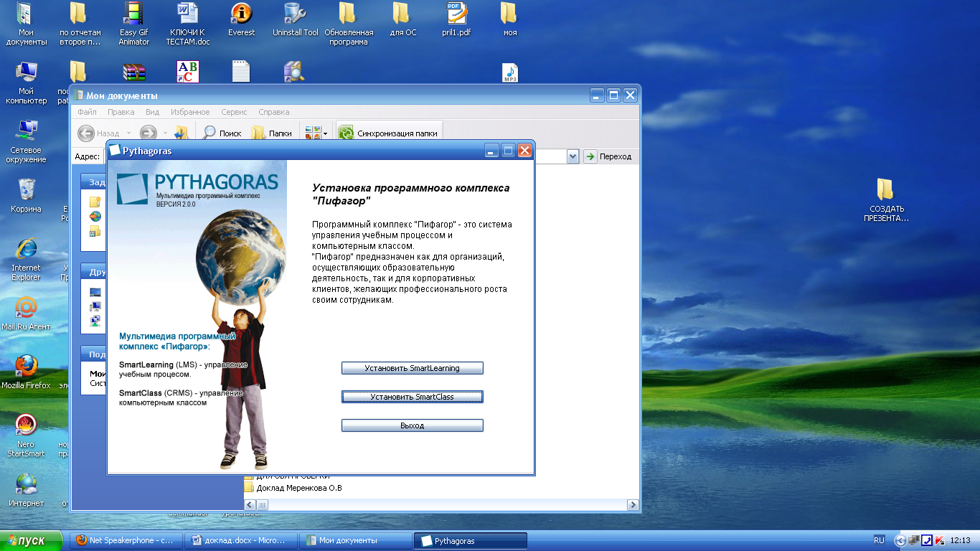Click Pythagoras title bar icon
The image size is (980, 551).
point(115,151)
